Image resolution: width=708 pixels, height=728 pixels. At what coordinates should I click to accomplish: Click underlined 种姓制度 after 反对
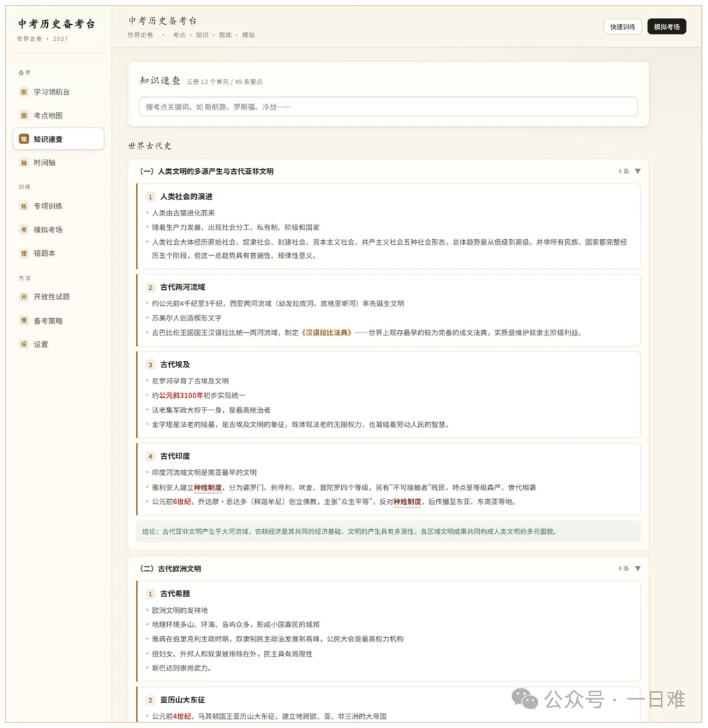(x=407, y=501)
